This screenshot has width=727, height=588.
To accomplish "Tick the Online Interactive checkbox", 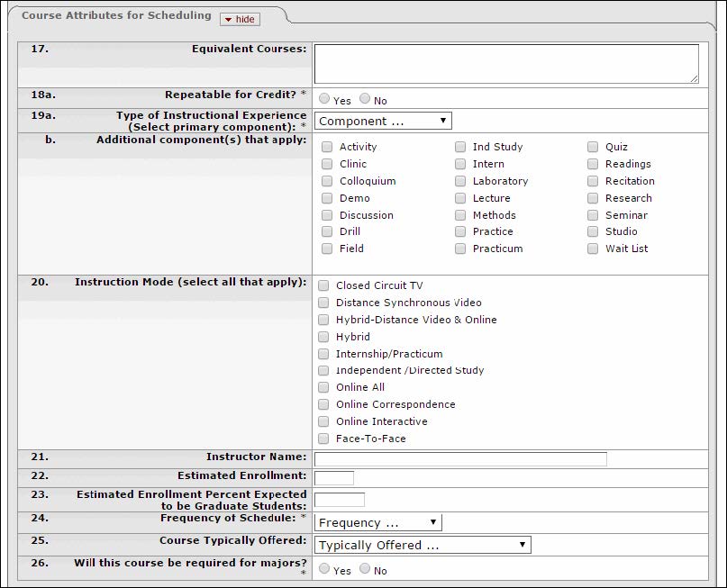I will [323, 421].
